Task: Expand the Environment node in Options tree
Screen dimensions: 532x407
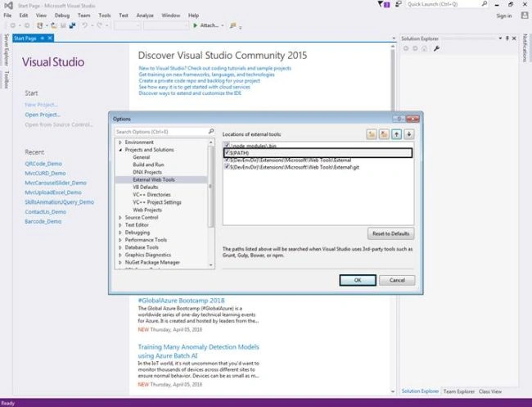Action: click(x=120, y=142)
